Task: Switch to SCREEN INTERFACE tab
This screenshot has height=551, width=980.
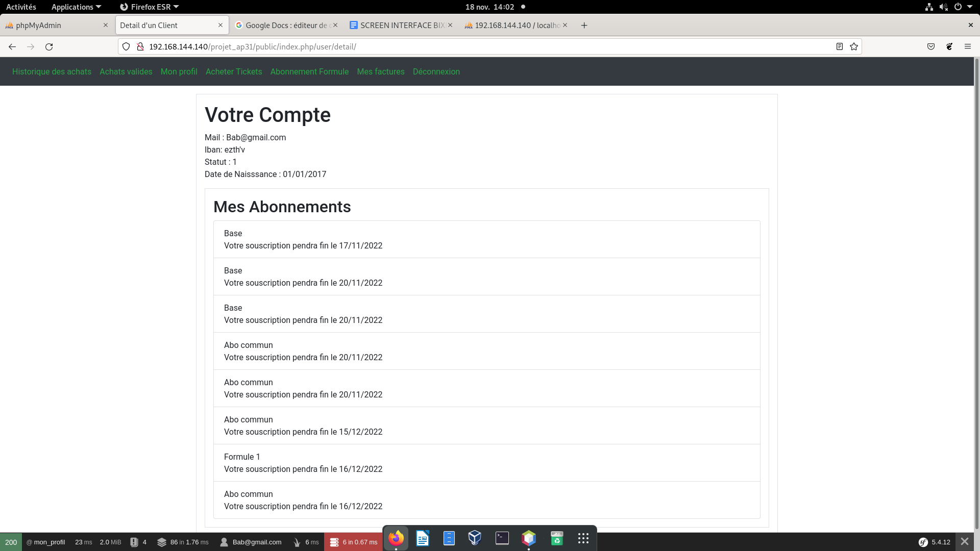Action: (x=398, y=25)
